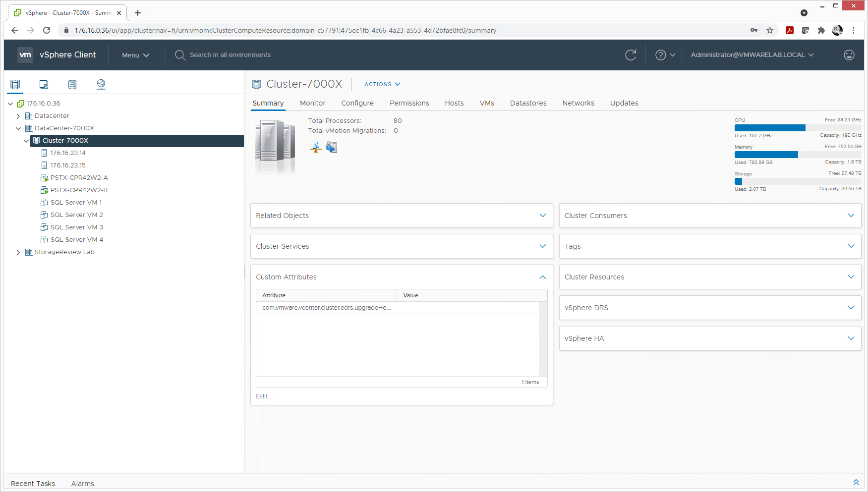Expand the StorageReview Lab tree node
This screenshot has height=492, width=868.
[18, 252]
